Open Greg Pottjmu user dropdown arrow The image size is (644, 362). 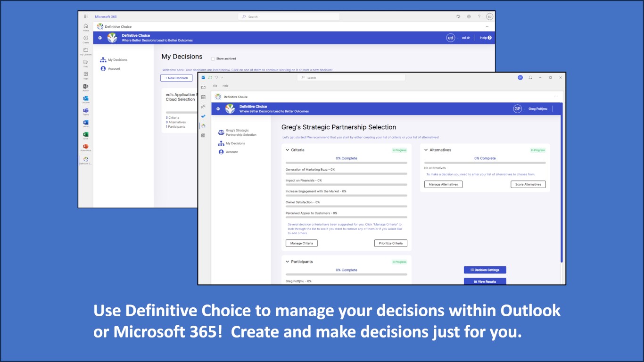click(x=524, y=109)
